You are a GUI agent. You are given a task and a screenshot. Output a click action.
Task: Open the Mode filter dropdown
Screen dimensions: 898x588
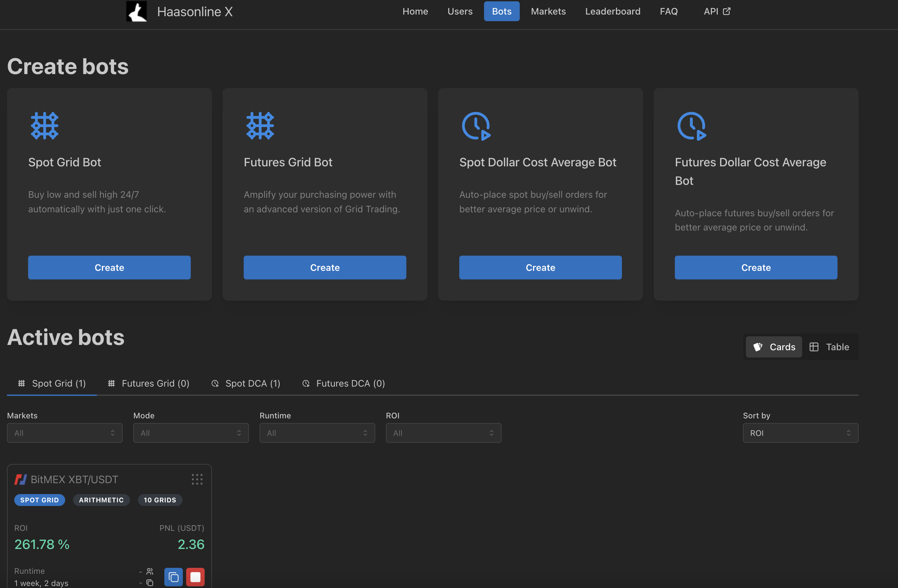click(x=190, y=433)
